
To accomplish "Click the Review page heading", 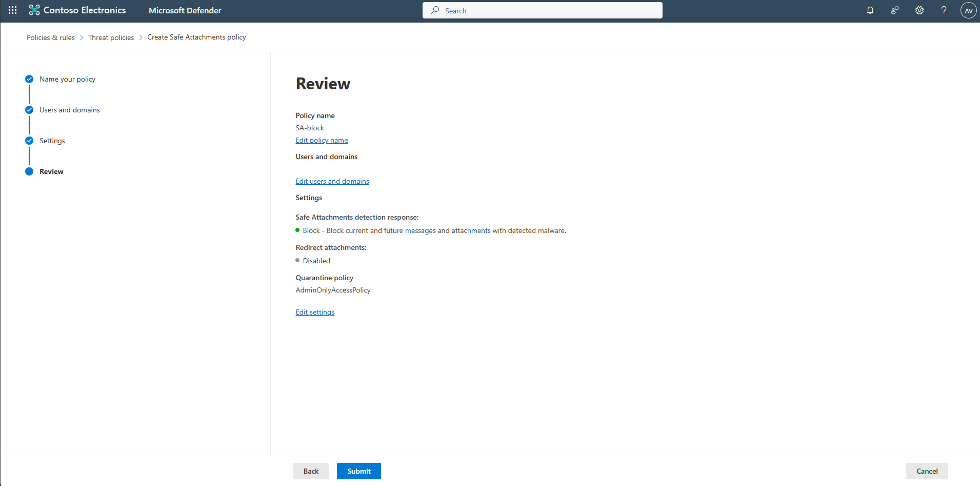I will point(323,84).
